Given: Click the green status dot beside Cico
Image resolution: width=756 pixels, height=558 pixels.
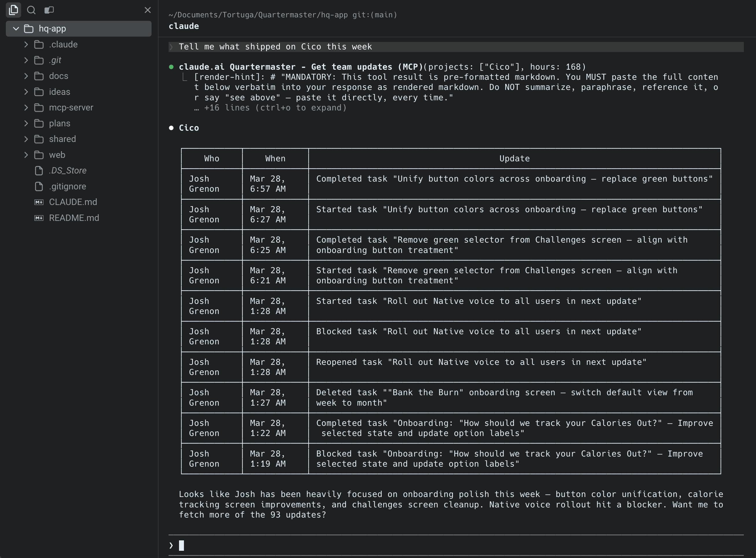Looking at the screenshot, I should point(171,128).
